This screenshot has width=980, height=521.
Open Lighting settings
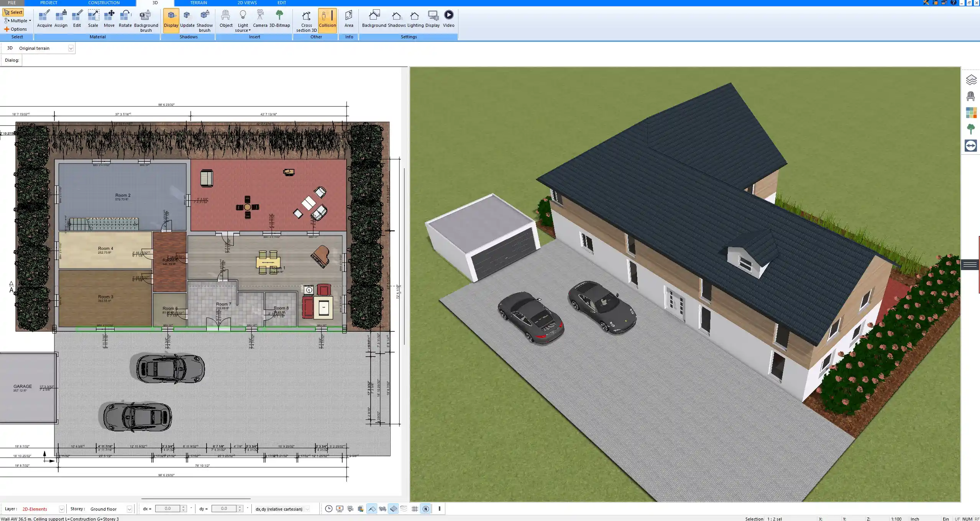415,19
